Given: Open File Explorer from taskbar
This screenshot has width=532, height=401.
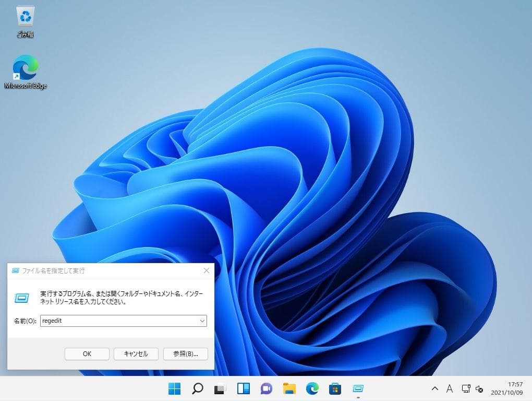Looking at the screenshot, I should point(289,388).
